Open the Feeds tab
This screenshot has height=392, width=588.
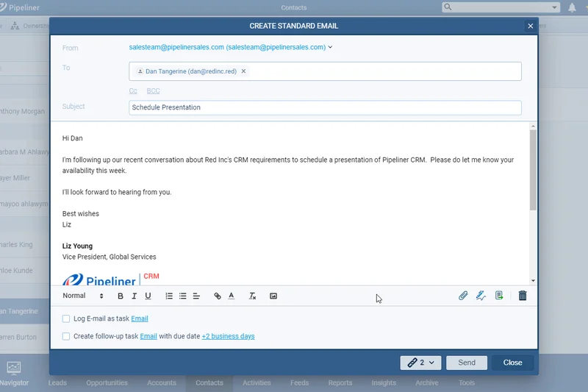click(299, 382)
